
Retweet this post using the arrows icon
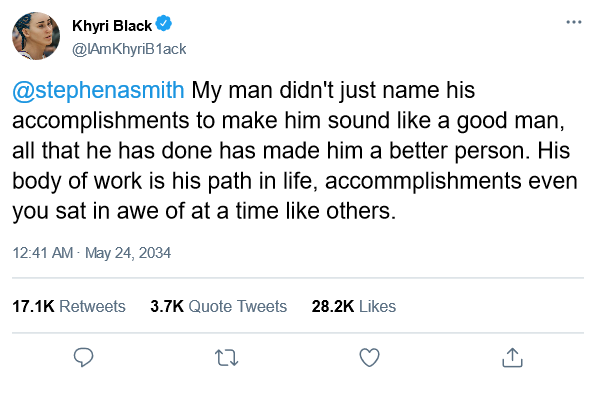tap(227, 358)
